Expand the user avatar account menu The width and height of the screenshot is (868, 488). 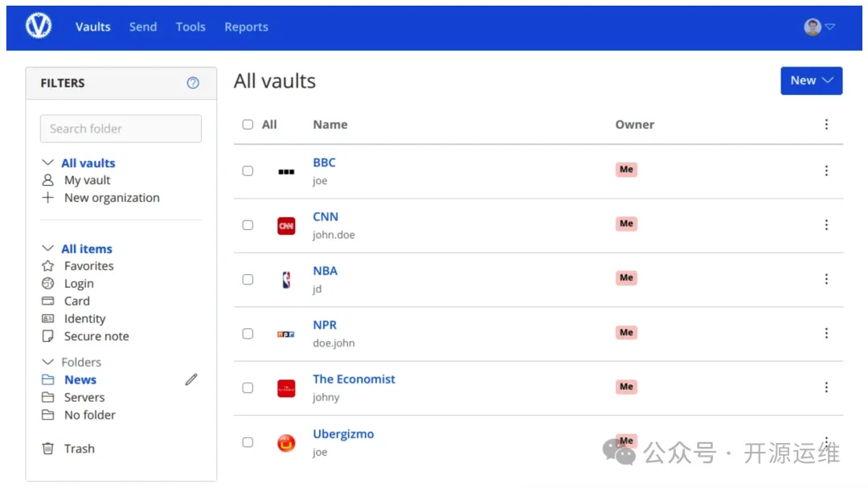point(819,27)
